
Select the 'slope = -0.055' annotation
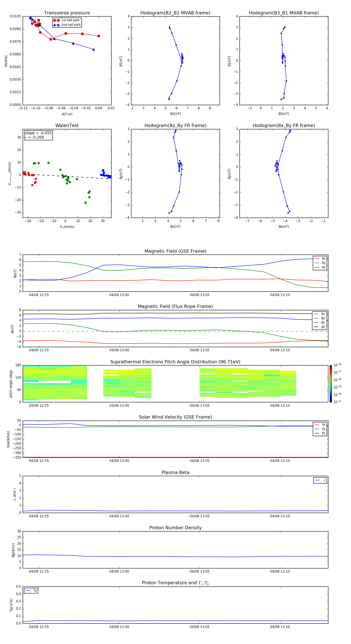[x=38, y=133]
